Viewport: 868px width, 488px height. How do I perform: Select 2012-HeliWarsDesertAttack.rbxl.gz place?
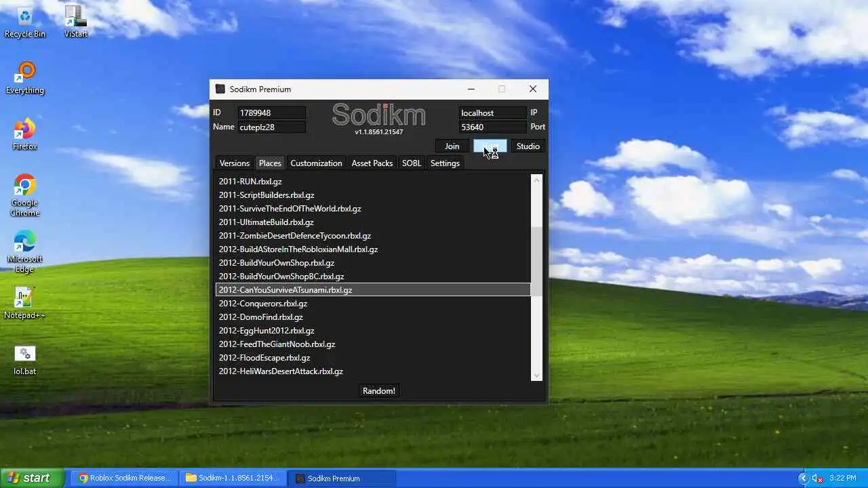(373, 371)
